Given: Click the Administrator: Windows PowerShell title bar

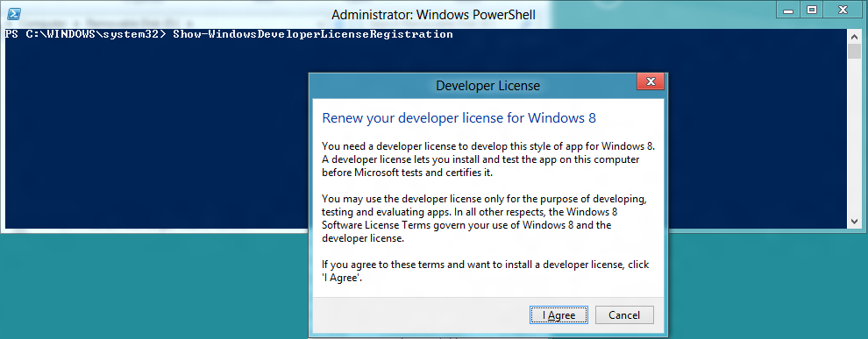Looking at the screenshot, I should (x=432, y=14).
